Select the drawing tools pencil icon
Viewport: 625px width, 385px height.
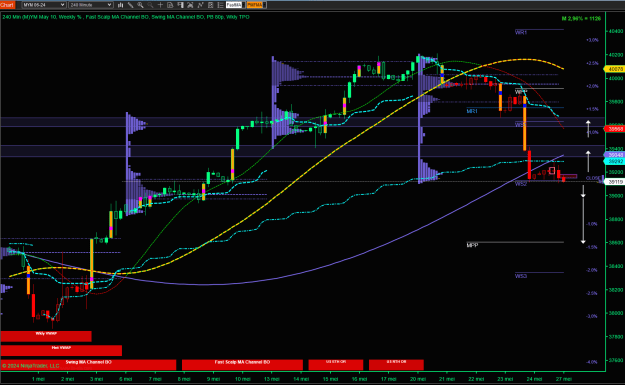click(130, 5)
